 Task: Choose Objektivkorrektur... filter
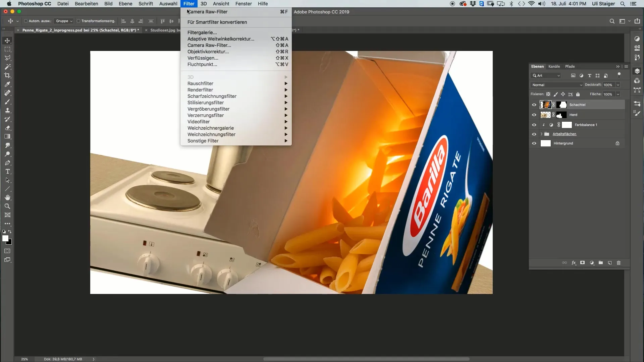point(236,52)
